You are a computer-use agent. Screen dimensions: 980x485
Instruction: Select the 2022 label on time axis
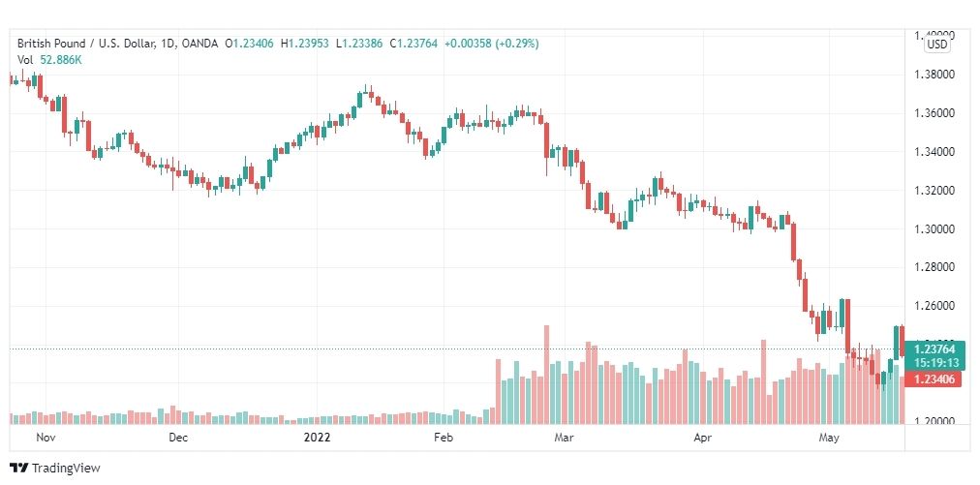click(317, 438)
